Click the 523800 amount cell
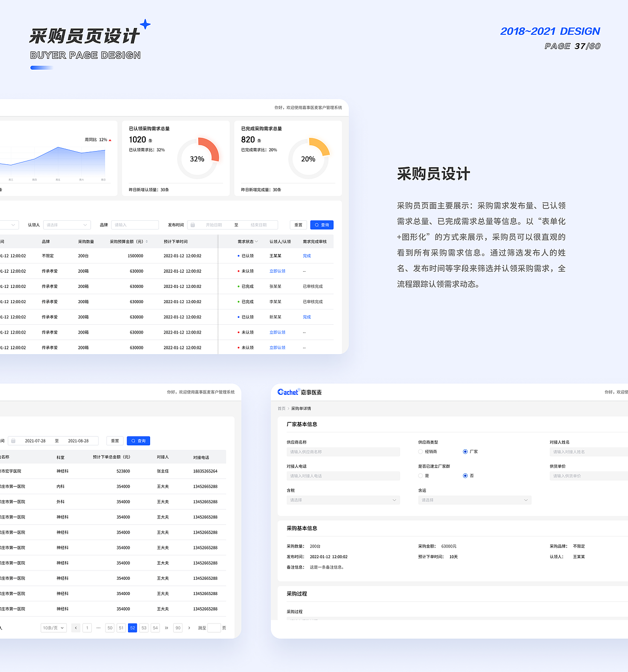 (x=123, y=471)
